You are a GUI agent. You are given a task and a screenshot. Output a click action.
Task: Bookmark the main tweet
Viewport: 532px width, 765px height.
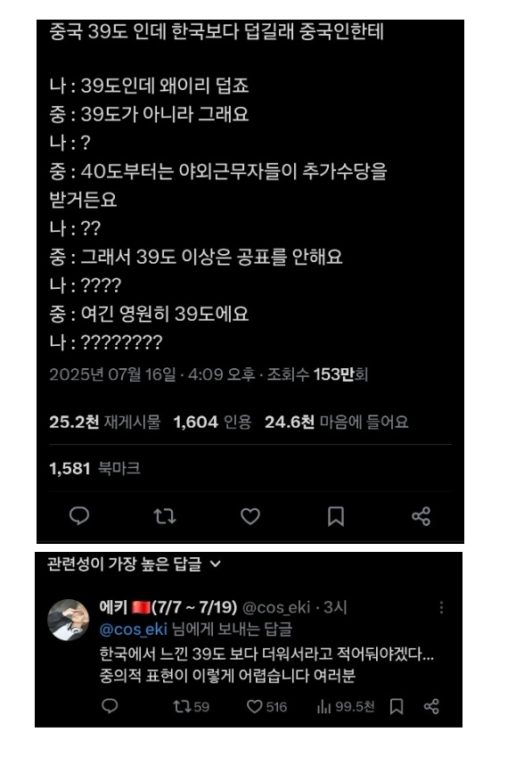(x=335, y=516)
